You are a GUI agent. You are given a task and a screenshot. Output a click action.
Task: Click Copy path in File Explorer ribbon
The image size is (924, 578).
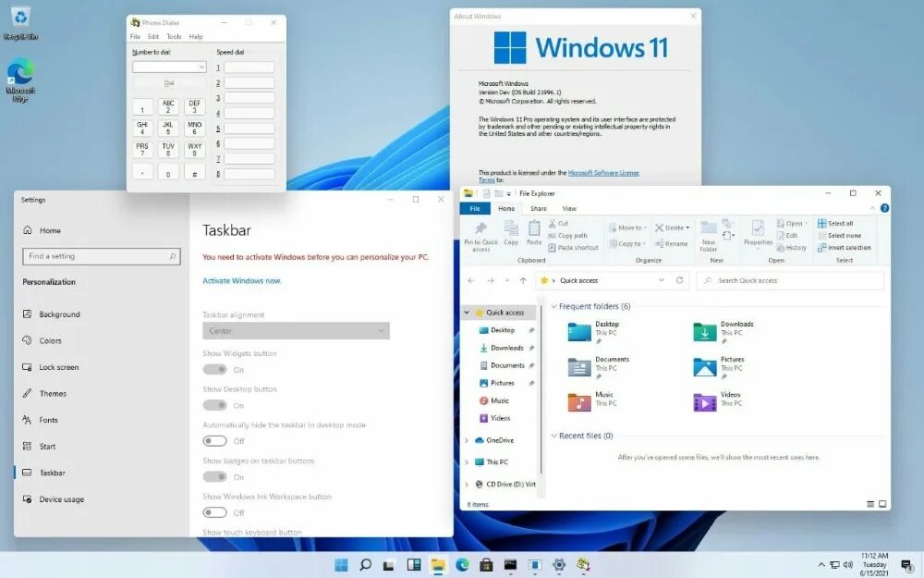tap(567, 235)
